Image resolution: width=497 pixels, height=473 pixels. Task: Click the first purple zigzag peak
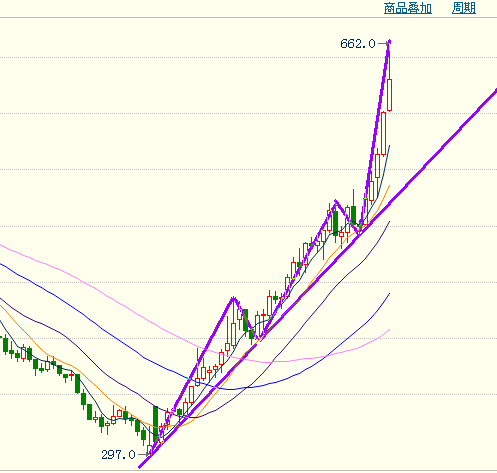233,297
